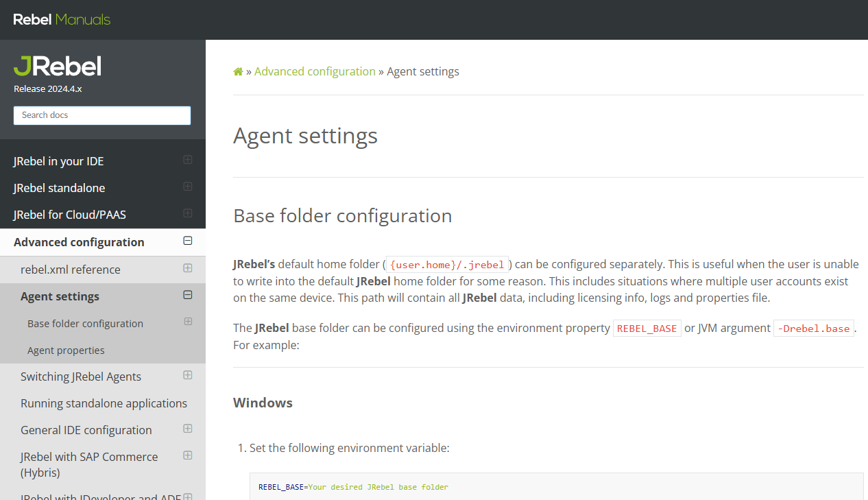This screenshot has width=868, height=500.
Task: Select Switching JRebel Agents sidebar link
Action: tap(81, 377)
